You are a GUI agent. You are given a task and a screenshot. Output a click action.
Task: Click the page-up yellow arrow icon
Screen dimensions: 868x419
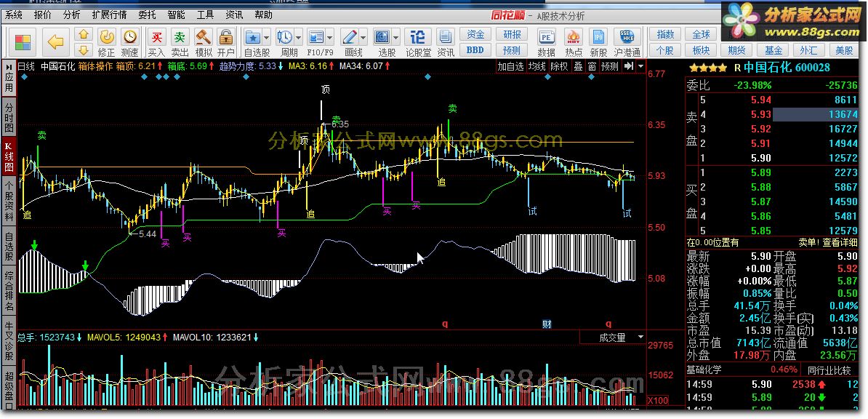pyautogui.click(x=84, y=35)
